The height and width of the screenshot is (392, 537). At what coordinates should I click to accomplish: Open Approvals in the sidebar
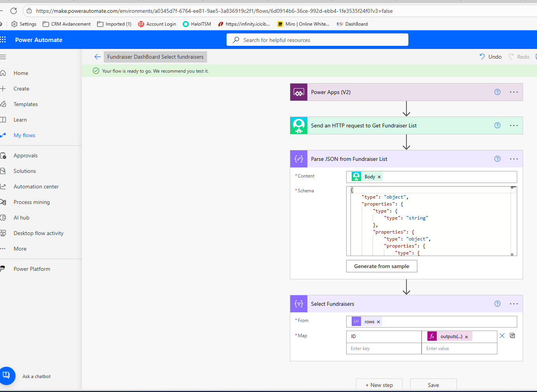coord(26,155)
